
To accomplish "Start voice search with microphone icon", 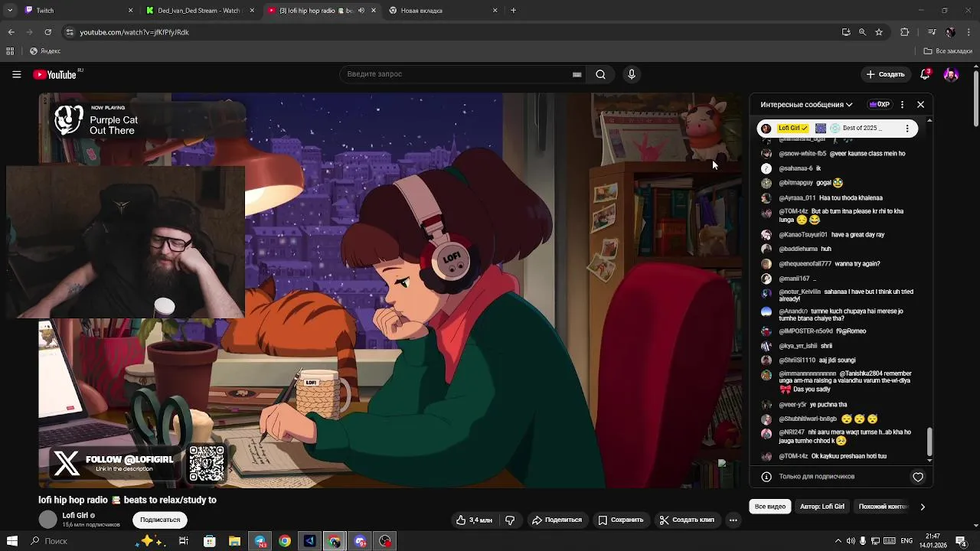I will coord(632,74).
